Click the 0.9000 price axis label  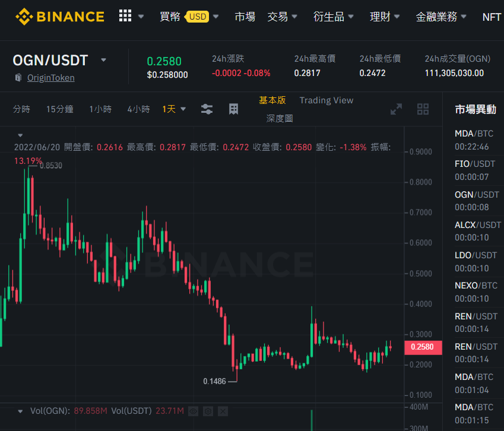[x=421, y=152]
